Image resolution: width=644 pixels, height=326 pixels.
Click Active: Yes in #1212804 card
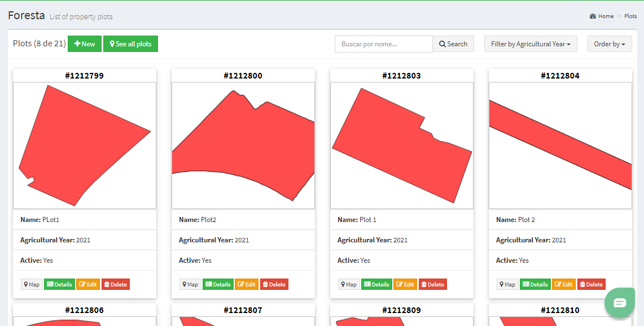tap(512, 260)
